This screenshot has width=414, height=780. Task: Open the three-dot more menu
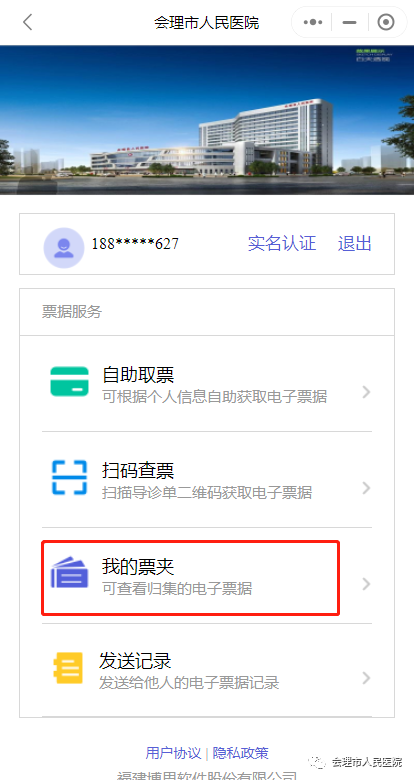313,22
